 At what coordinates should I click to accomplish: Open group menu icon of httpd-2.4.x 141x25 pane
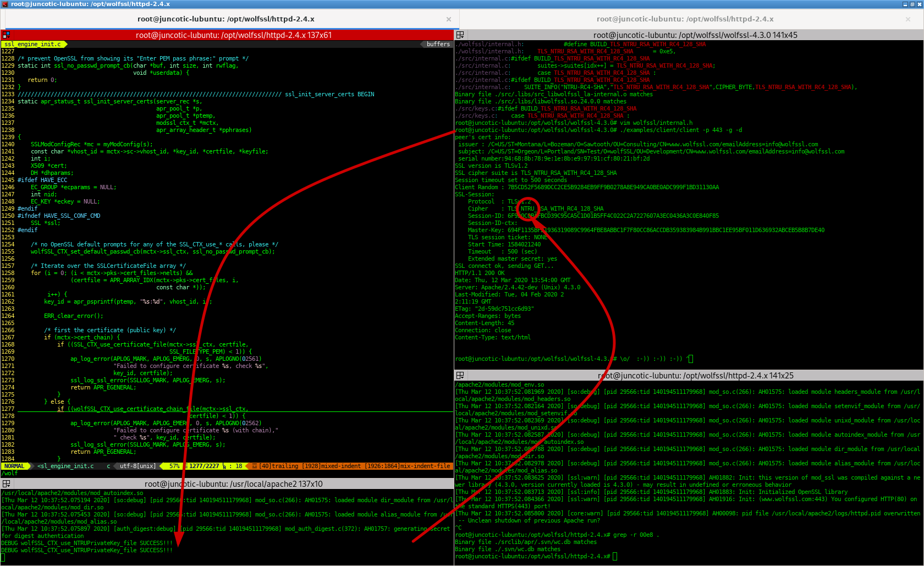tap(460, 376)
